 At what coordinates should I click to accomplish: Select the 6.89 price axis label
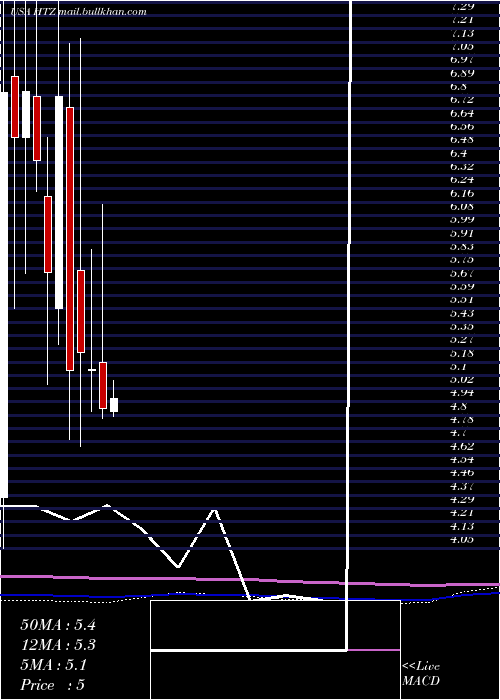coord(462,73)
